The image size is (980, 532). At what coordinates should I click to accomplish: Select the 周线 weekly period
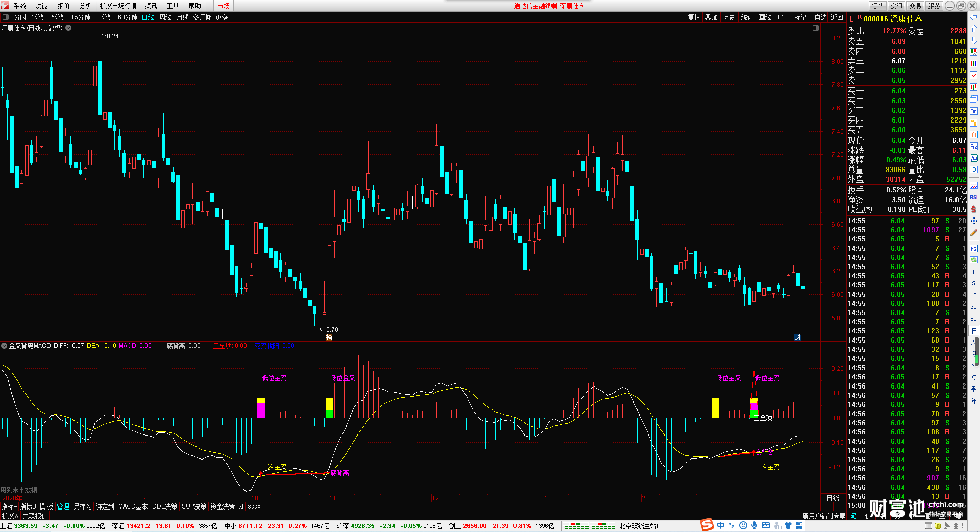click(x=165, y=17)
